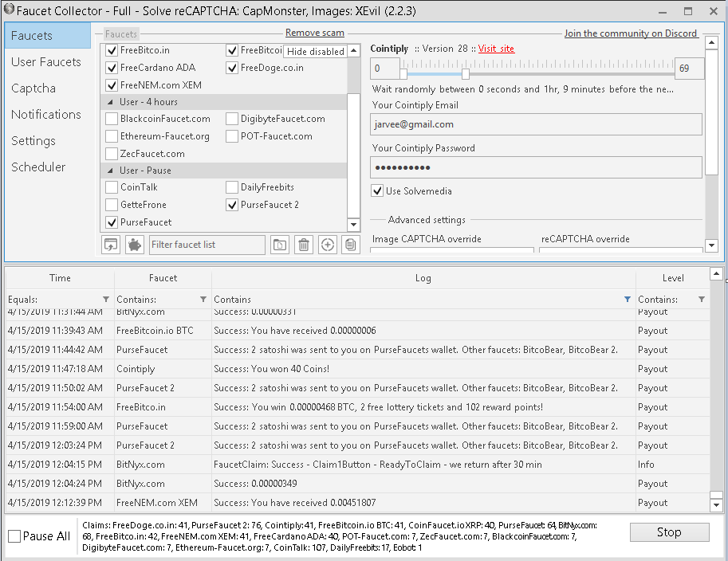
Task: Click the Filter faucet list input
Action: [x=207, y=245]
